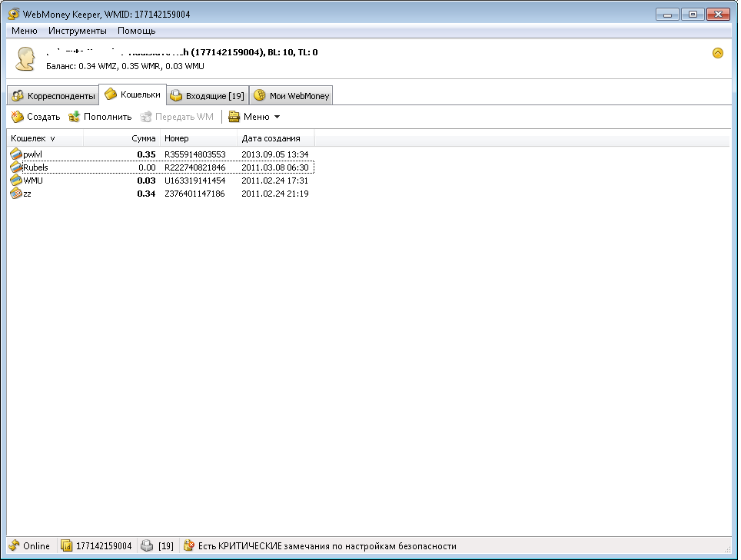The height and width of the screenshot is (560, 741).
Task: Click the Online status icon in the status bar
Action: click(x=14, y=546)
